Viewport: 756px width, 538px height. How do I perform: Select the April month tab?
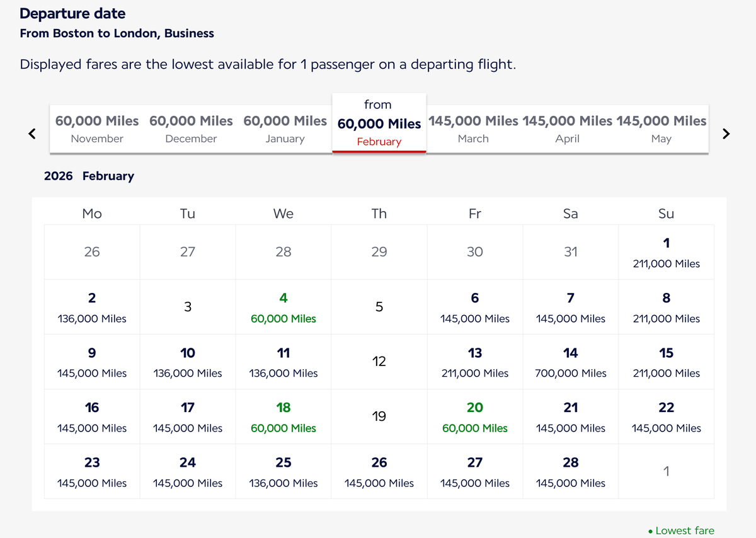point(567,128)
